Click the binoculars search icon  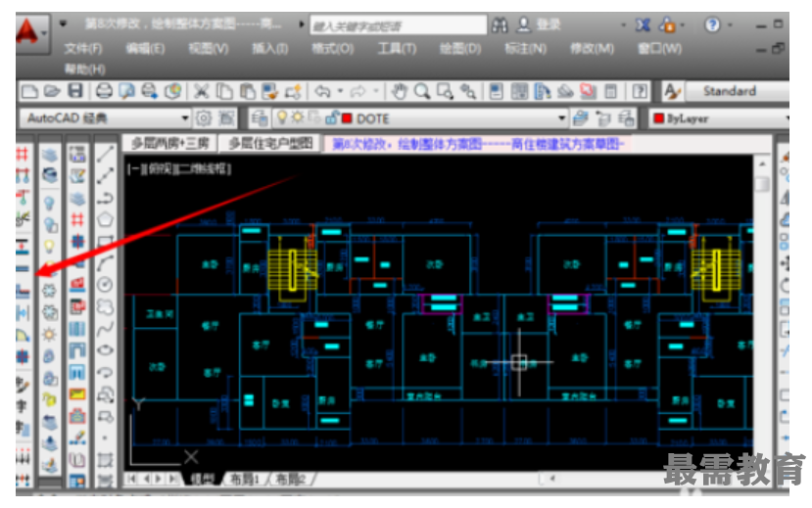point(500,24)
